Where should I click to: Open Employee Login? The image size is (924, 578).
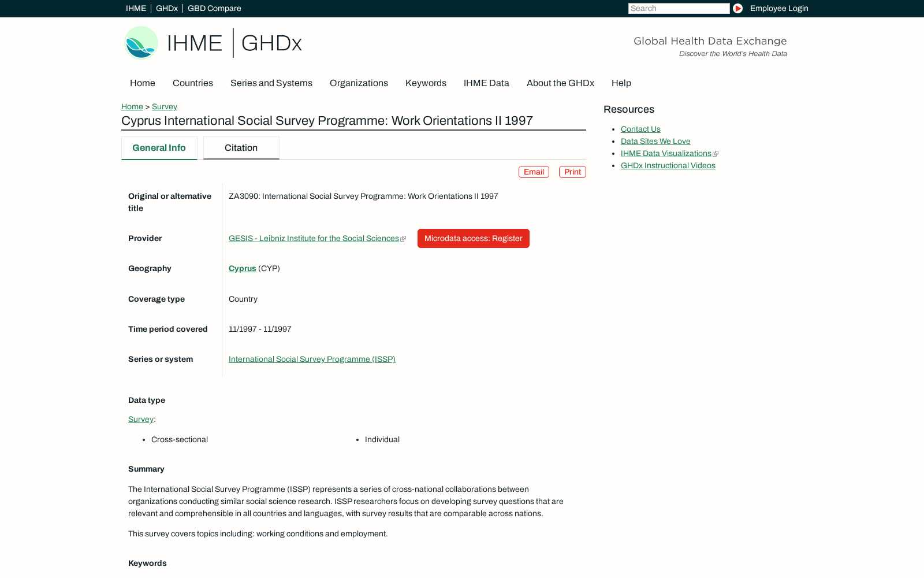[x=779, y=9]
